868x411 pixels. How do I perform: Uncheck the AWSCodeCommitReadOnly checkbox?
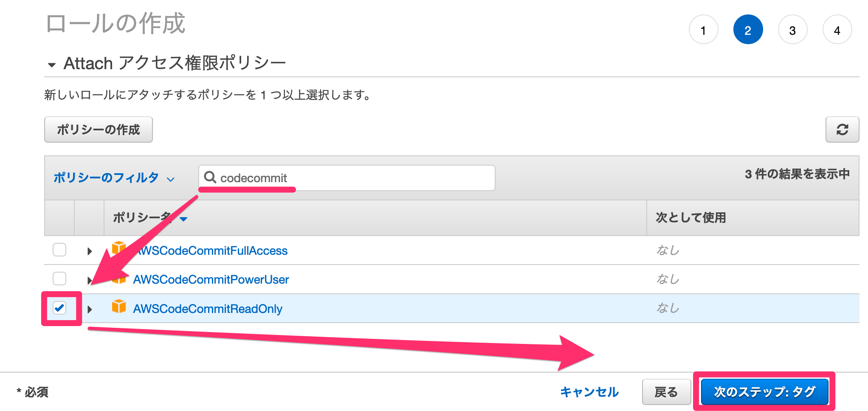pyautogui.click(x=59, y=308)
